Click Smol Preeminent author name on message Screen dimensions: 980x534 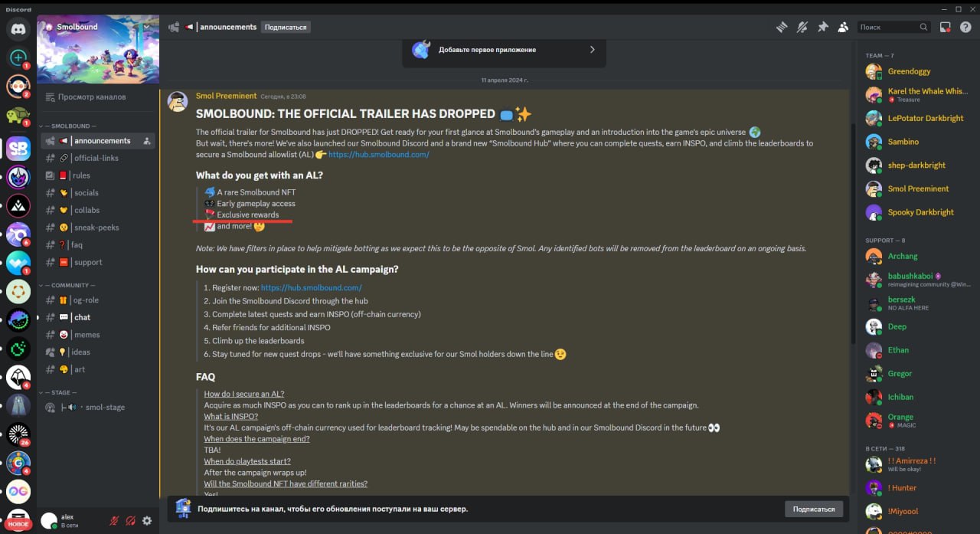tap(226, 96)
